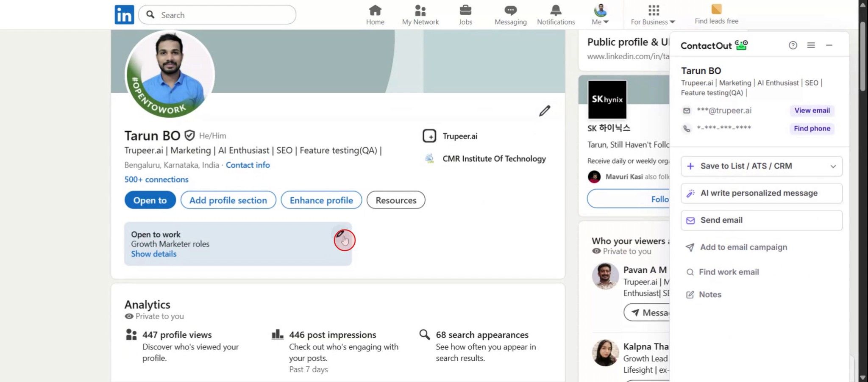
Task: Click the Private to you eye under Analytics
Action: click(x=129, y=316)
